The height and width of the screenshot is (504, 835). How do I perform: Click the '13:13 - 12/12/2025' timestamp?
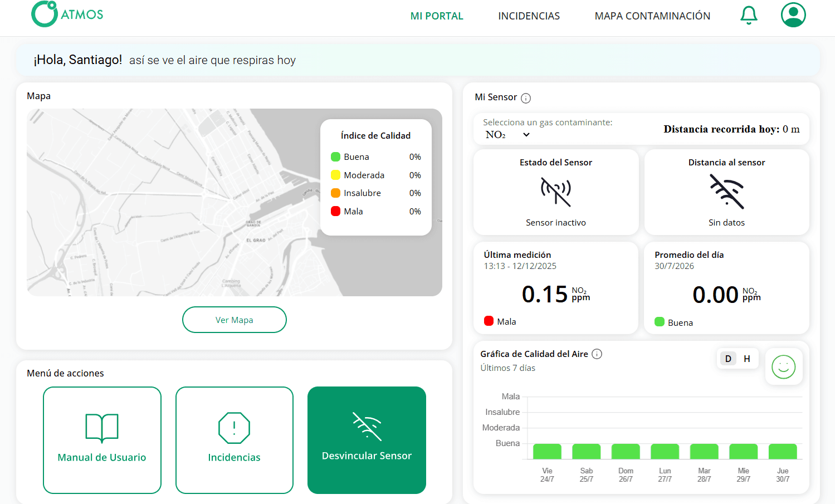coord(520,266)
